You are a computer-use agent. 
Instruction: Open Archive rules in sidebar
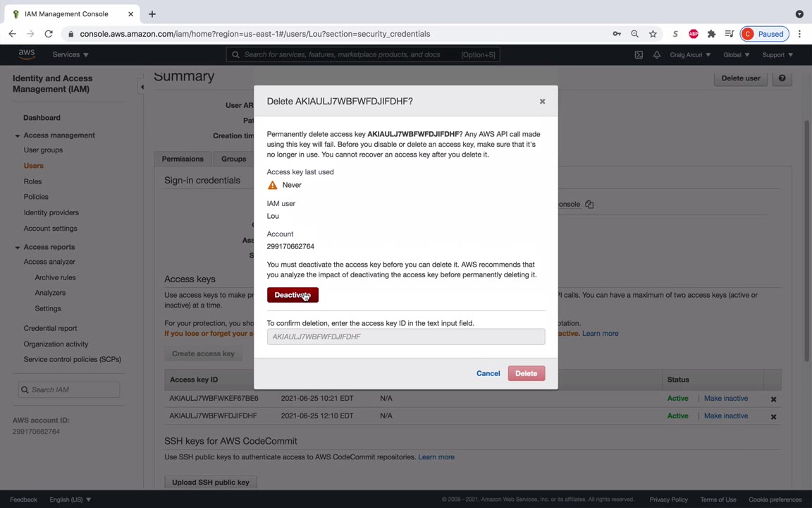pos(55,277)
